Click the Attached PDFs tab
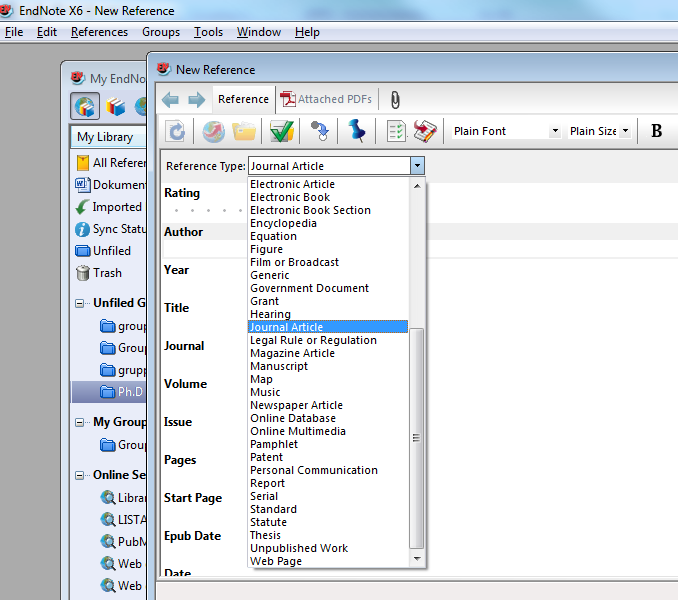This screenshot has height=600, width=678. 326,99
